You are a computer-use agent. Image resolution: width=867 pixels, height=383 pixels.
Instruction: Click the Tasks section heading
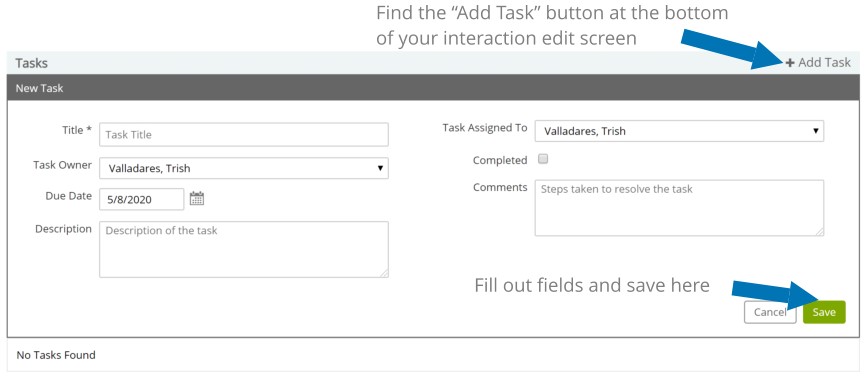(32, 63)
